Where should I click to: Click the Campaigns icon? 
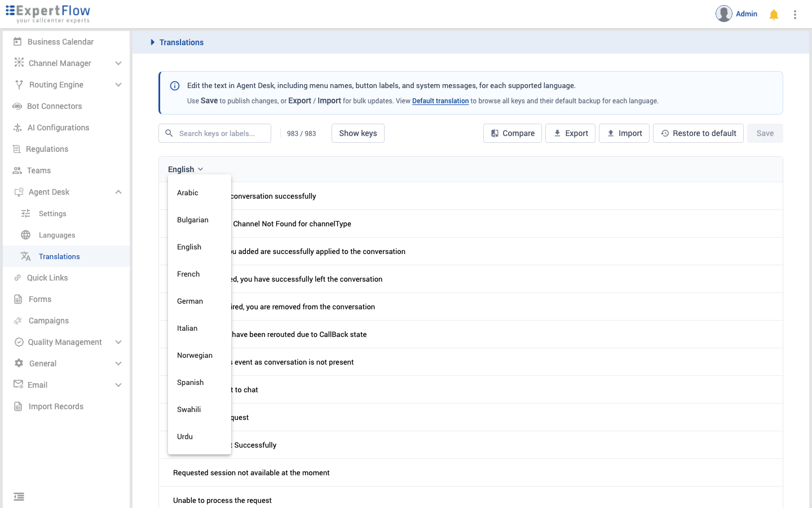(18, 321)
